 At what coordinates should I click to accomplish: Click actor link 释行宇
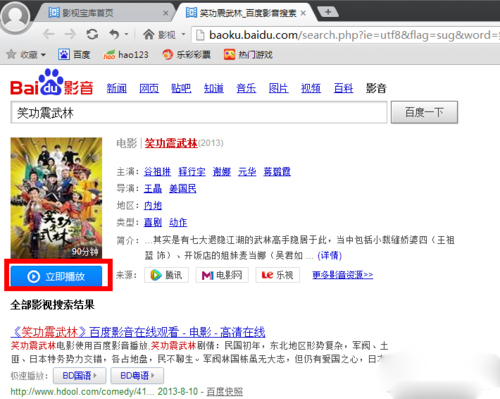point(192,172)
